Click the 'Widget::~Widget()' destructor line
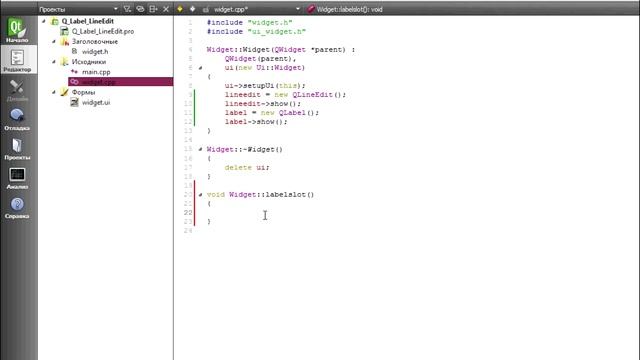The height and width of the screenshot is (360, 640). [x=244, y=149]
